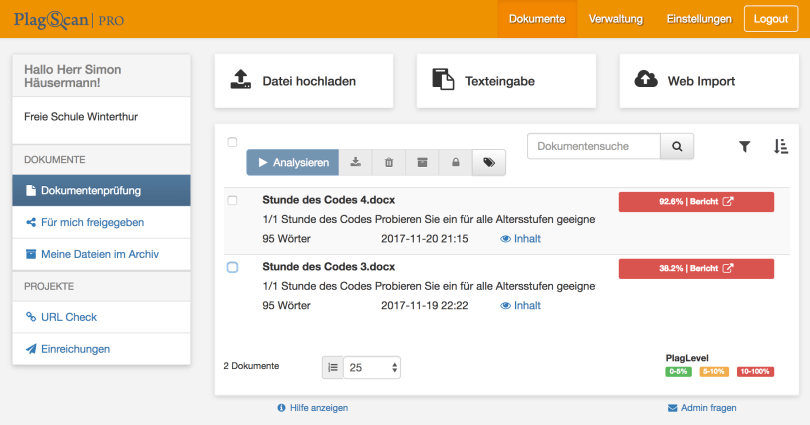Show Inhalt for Stunde des Codes 4.docx
This screenshot has width=810, height=425.
click(520, 239)
